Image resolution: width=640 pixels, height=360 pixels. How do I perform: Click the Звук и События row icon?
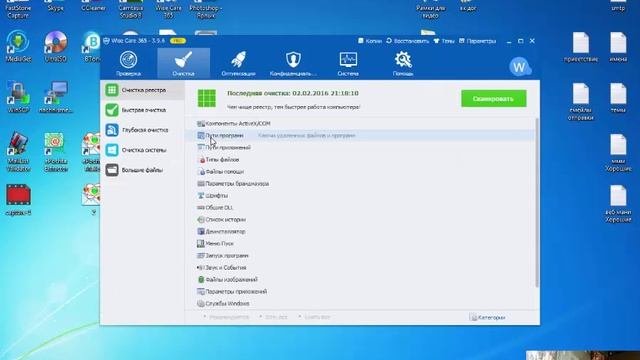click(201, 268)
